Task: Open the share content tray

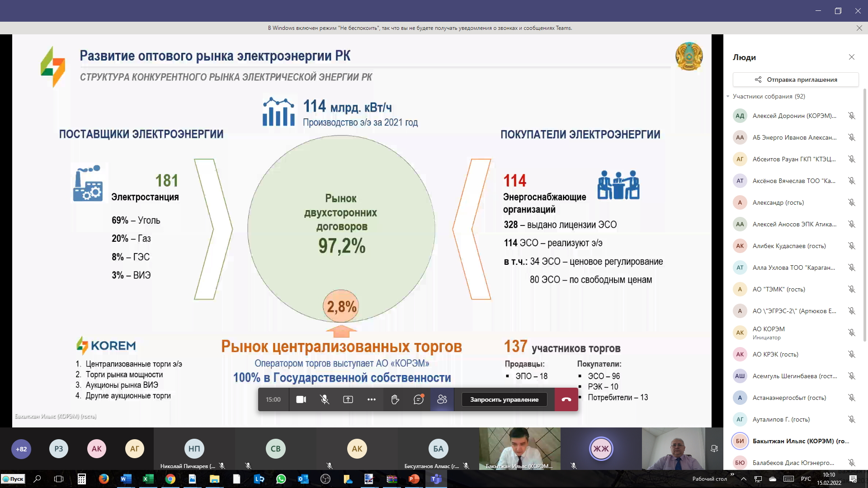Action: point(348,399)
